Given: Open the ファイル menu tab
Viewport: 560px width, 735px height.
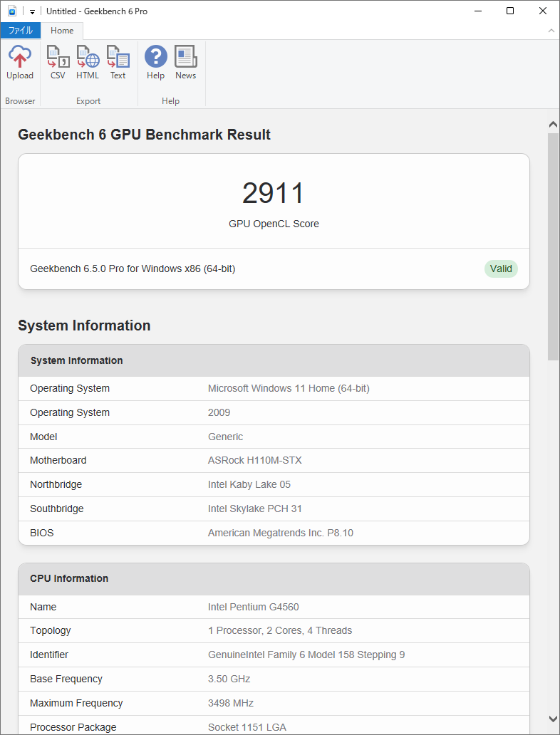Looking at the screenshot, I should click(20, 31).
